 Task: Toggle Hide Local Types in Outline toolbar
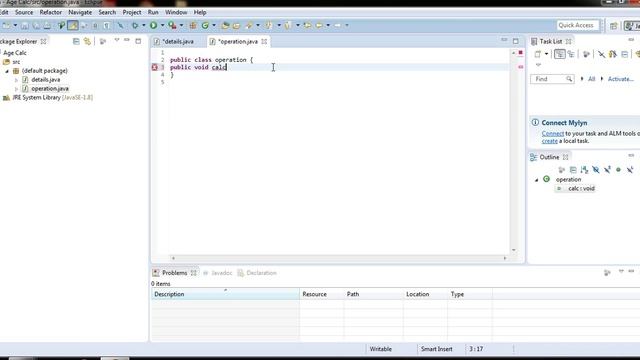coord(630,170)
